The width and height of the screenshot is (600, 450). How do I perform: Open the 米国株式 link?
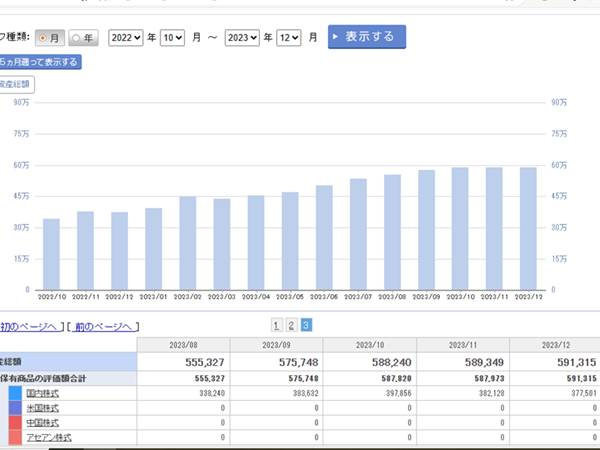coord(41,408)
